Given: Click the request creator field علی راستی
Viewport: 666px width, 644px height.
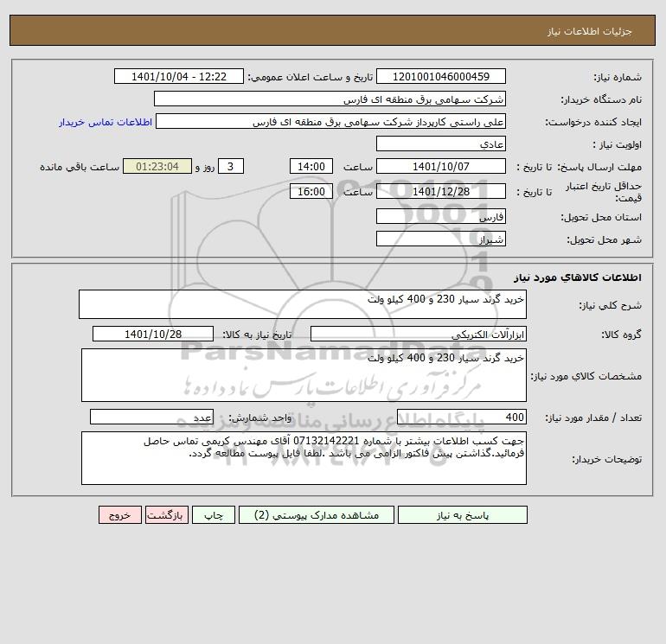Looking at the screenshot, I should pos(331,121).
